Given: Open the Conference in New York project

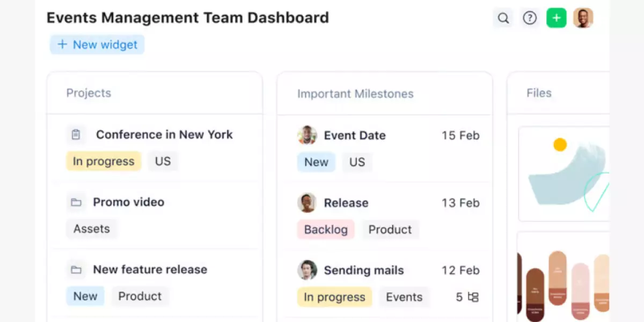Looking at the screenshot, I should (164, 135).
